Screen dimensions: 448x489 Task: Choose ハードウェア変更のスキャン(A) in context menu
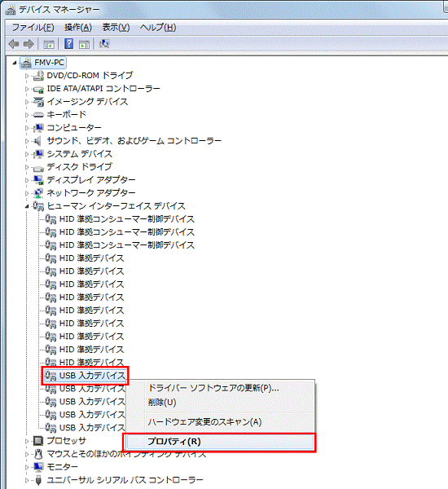(x=220, y=422)
